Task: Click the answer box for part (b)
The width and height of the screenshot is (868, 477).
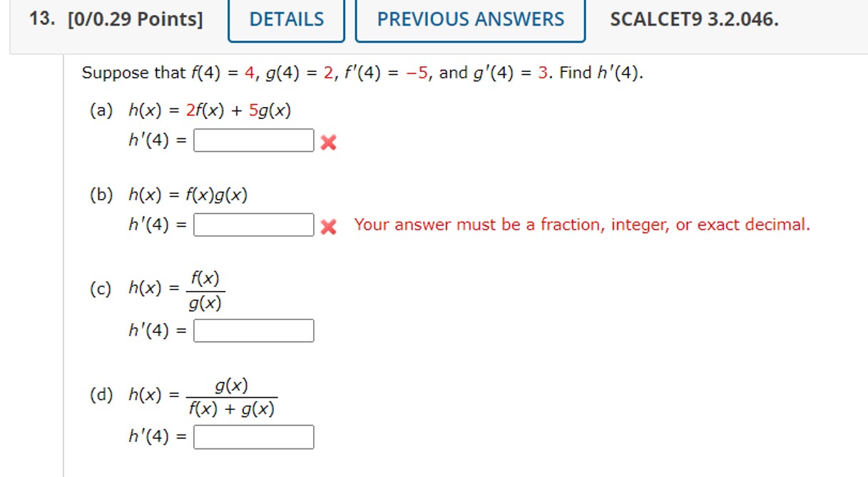Action: (x=253, y=223)
